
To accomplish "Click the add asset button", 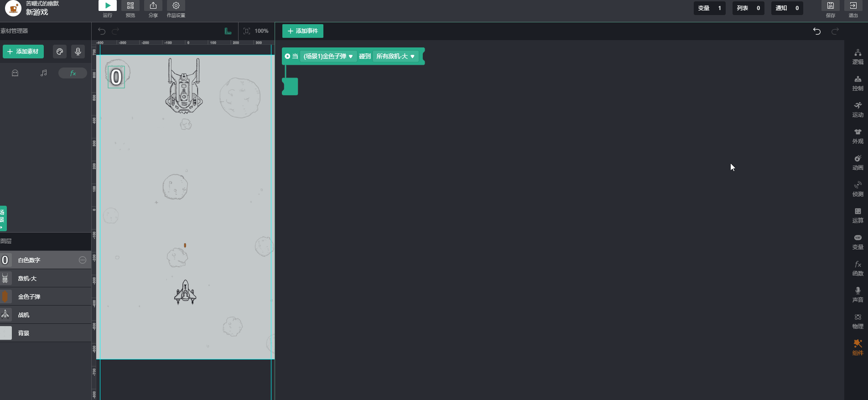I will (23, 52).
